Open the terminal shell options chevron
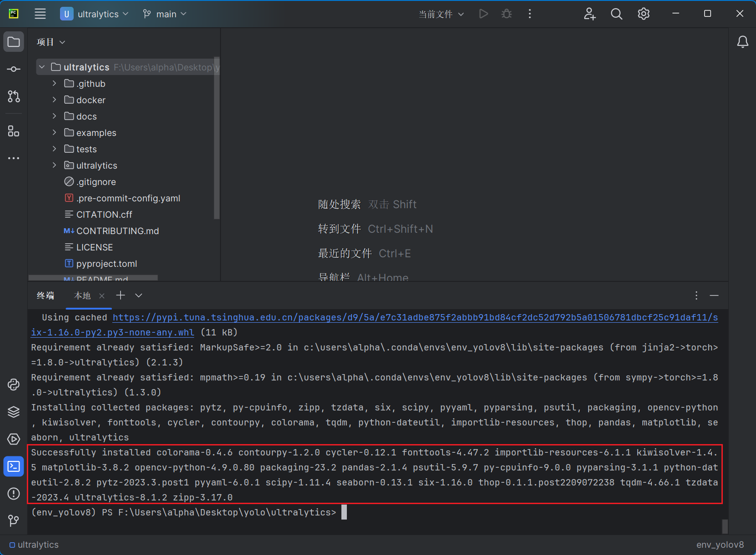 [139, 295]
